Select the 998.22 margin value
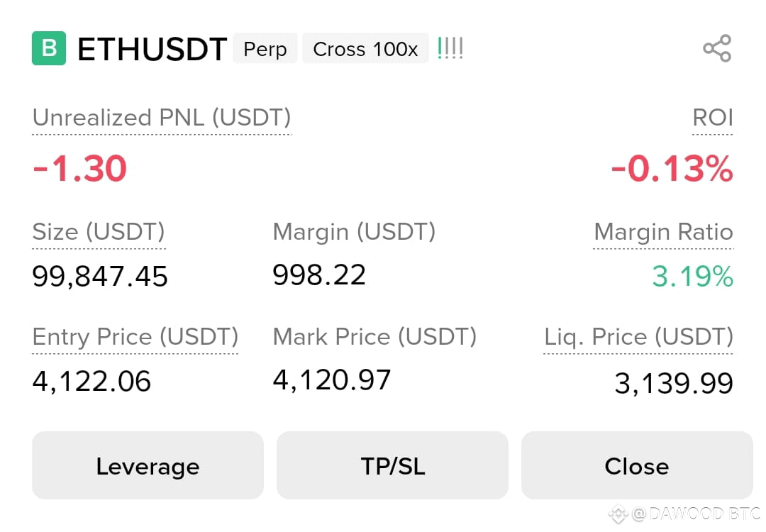Image resolution: width=766 pixels, height=532 pixels. [x=319, y=275]
